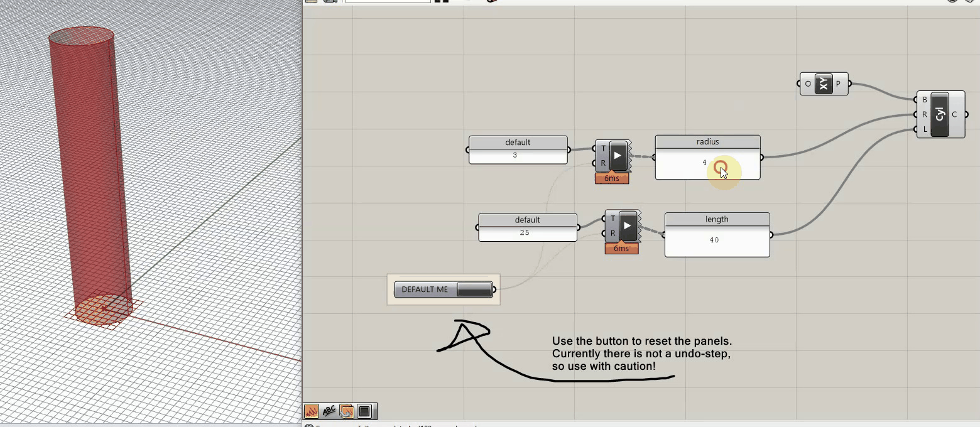Click the dark square icon in bottom toolbar
980x427 pixels.
point(364,411)
